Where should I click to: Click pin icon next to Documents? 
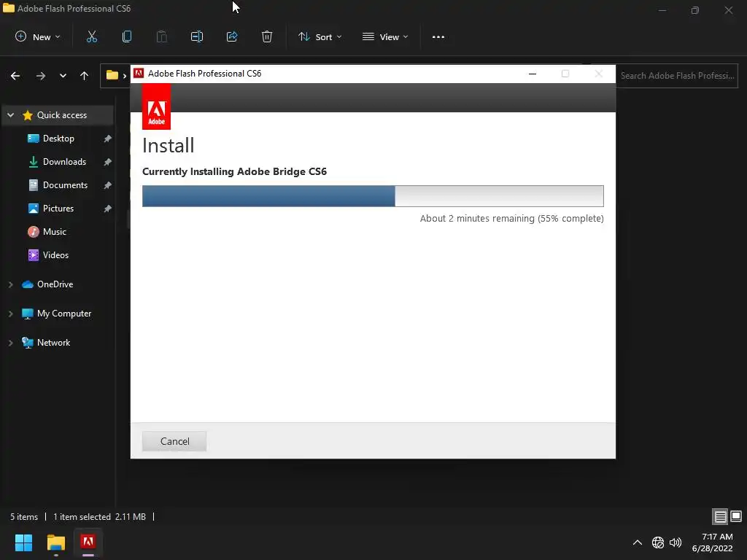[x=108, y=185]
